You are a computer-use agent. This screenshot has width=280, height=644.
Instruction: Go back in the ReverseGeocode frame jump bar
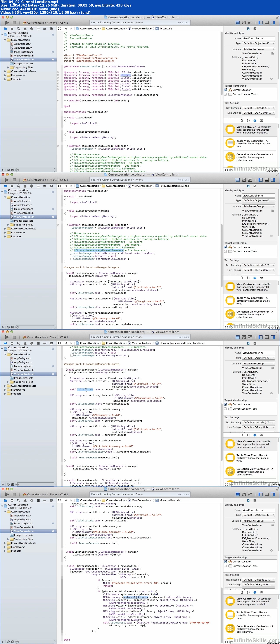pos(66,501)
